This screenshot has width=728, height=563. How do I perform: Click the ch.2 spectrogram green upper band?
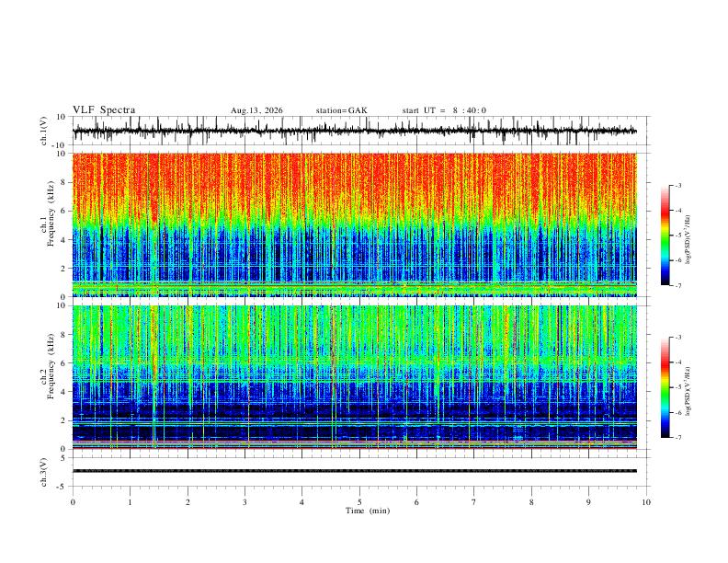coord(355,335)
